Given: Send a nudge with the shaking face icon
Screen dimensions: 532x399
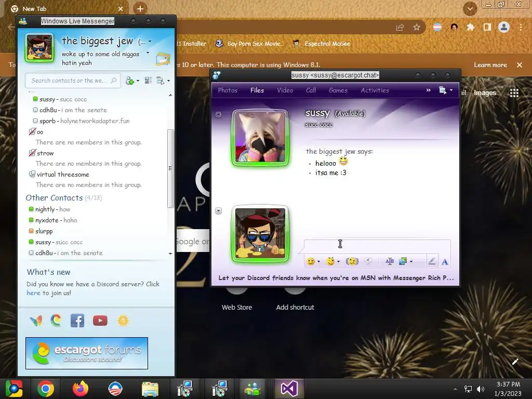Looking at the screenshot, I should click(x=352, y=261).
